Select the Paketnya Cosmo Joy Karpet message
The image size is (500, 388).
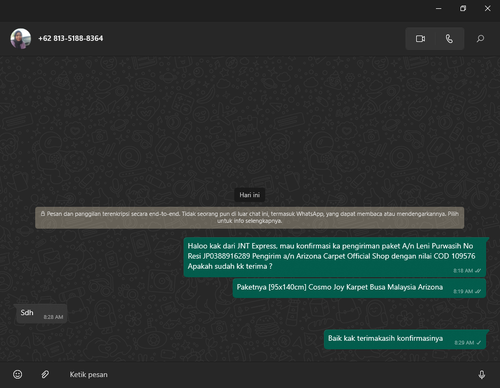(359, 288)
